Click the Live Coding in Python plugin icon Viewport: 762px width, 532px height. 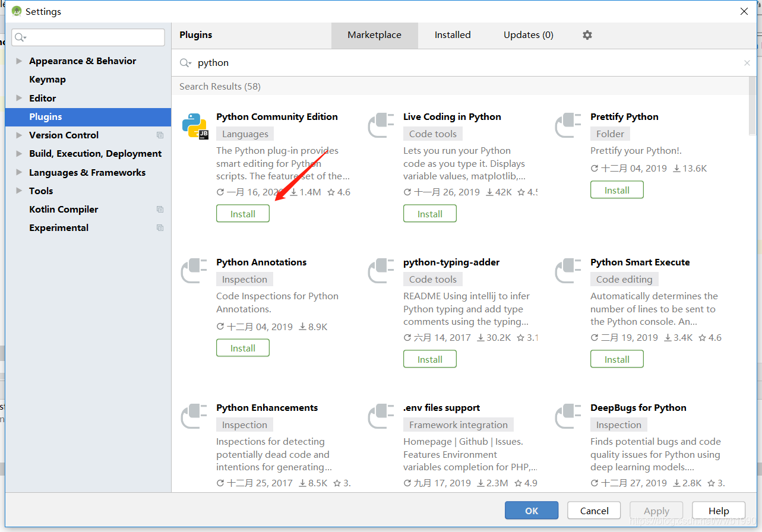[381, 125]
